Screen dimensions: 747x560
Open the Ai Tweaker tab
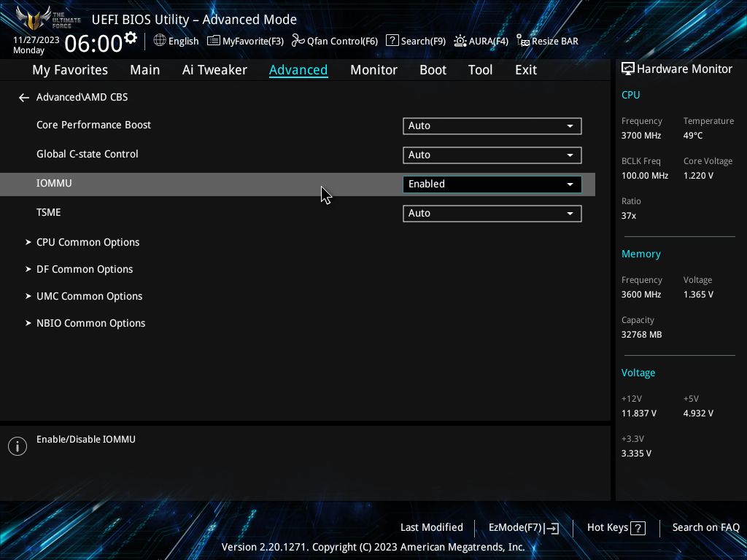pos(214,70)
